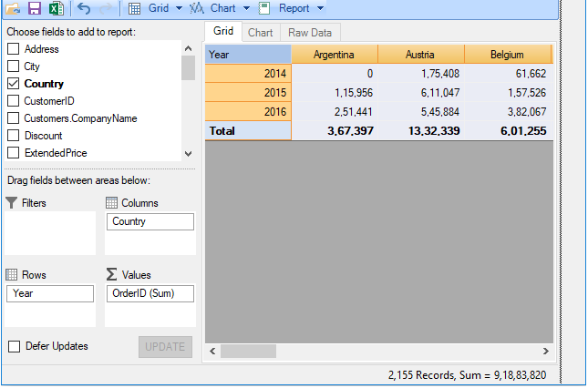Image resolution: width=588 pixels, height=388 pixels.
Task: Click the Open file folder icon
Action: pyautogui.click(x=14, y=8)
